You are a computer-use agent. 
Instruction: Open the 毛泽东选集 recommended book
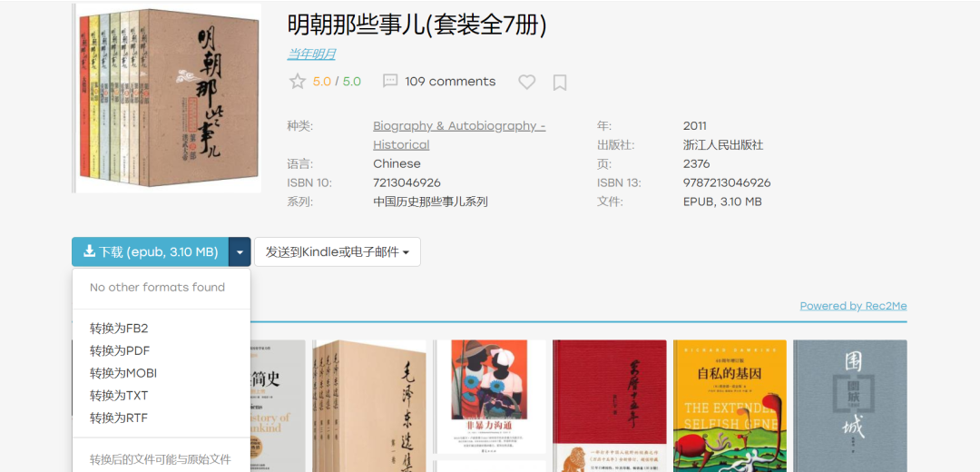coord(369,406)
